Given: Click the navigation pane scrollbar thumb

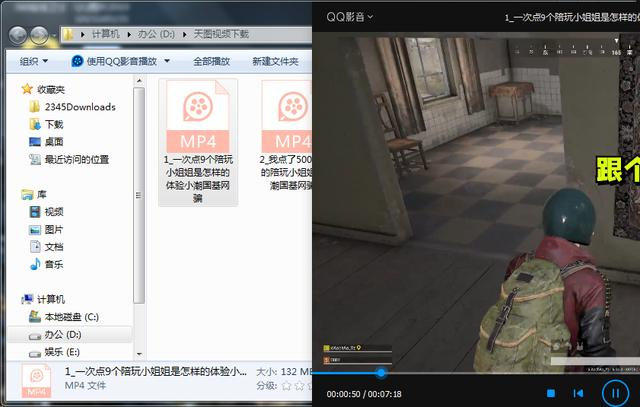Looking at the screenshot, I should click(x=139, y=195).
